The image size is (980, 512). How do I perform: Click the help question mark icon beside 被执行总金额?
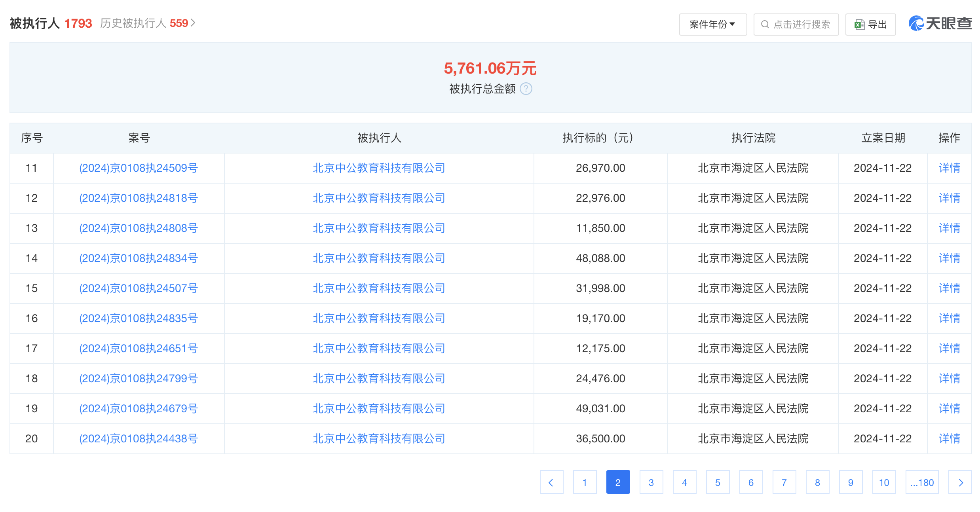coord(526,89)
